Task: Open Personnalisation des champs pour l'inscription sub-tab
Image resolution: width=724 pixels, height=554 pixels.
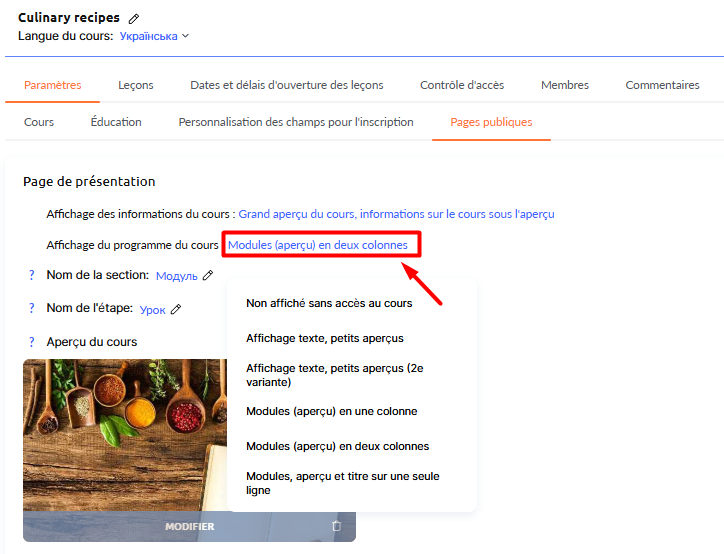Action: (x=296, y=122)
